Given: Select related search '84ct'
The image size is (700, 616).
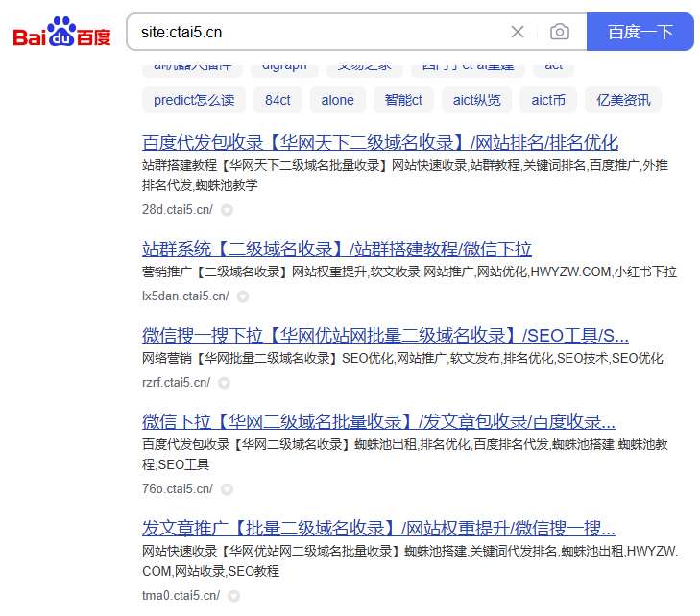Looking at the screenshot, I should point(278,100).
